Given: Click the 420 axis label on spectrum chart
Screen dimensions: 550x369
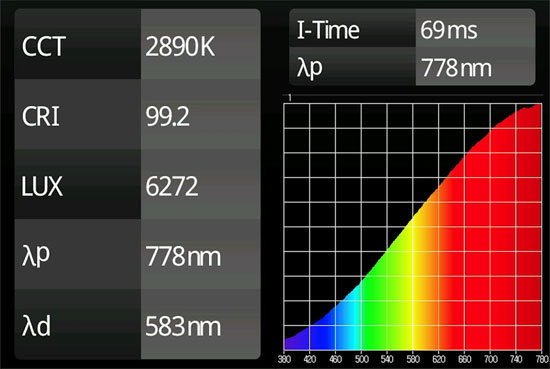Looking at the screenshot, I should coord(310,359).
